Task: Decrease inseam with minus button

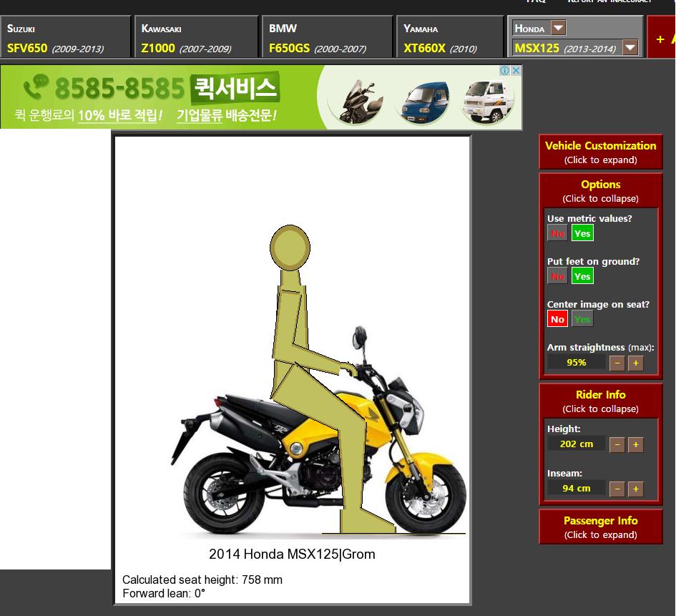Action: click(x=617, y=489)
